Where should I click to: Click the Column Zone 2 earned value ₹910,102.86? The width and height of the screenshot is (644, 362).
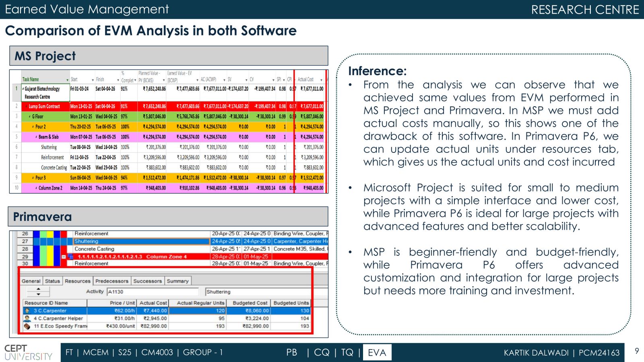point(189,188)
